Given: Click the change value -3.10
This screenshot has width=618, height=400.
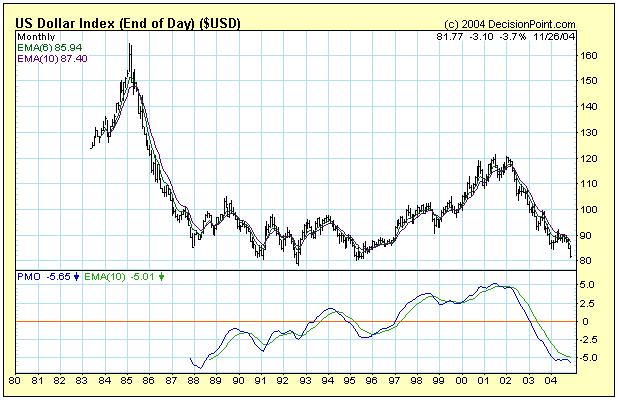Looking at the screenshot, I should tap(481, 37).
